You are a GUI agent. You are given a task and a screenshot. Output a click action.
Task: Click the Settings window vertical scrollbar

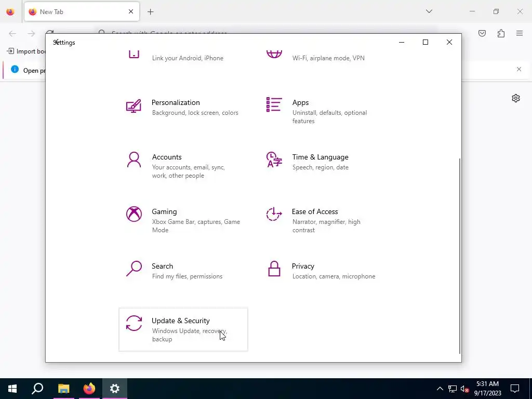tap(460, 256)
